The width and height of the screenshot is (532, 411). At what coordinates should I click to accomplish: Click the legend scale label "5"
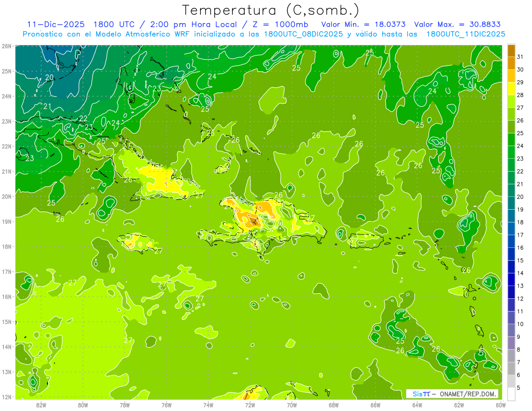point(519,388)
